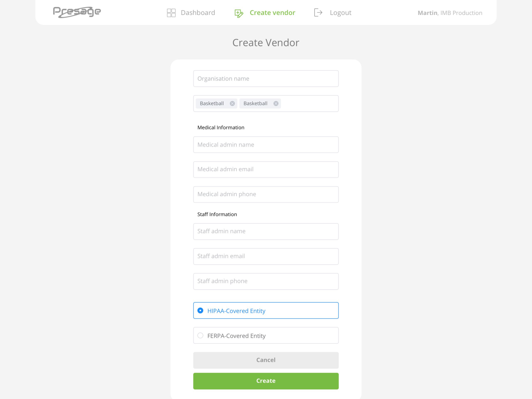Click the Martin, IMB Production label

click(x=450, y=13)
